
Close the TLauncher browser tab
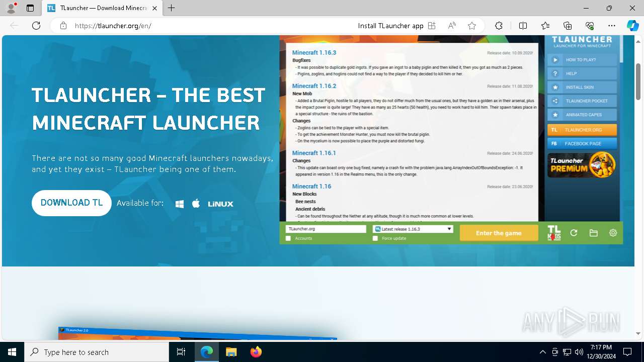pos(154,8)
